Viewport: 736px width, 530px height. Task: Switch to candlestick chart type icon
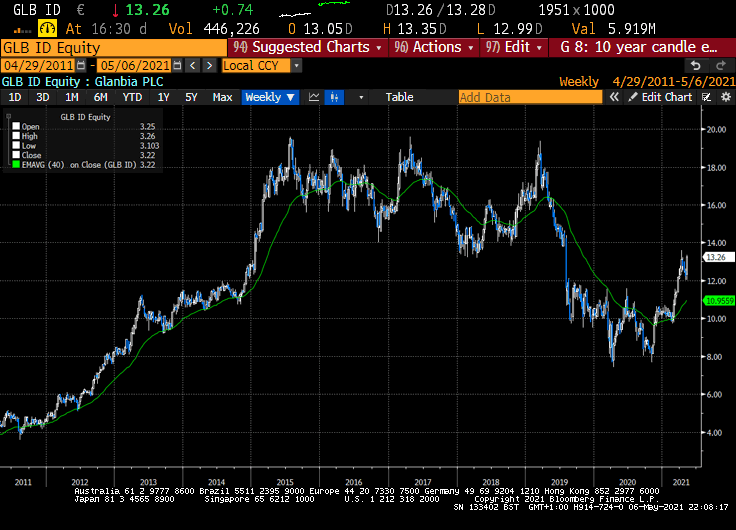tap(336, 97)
